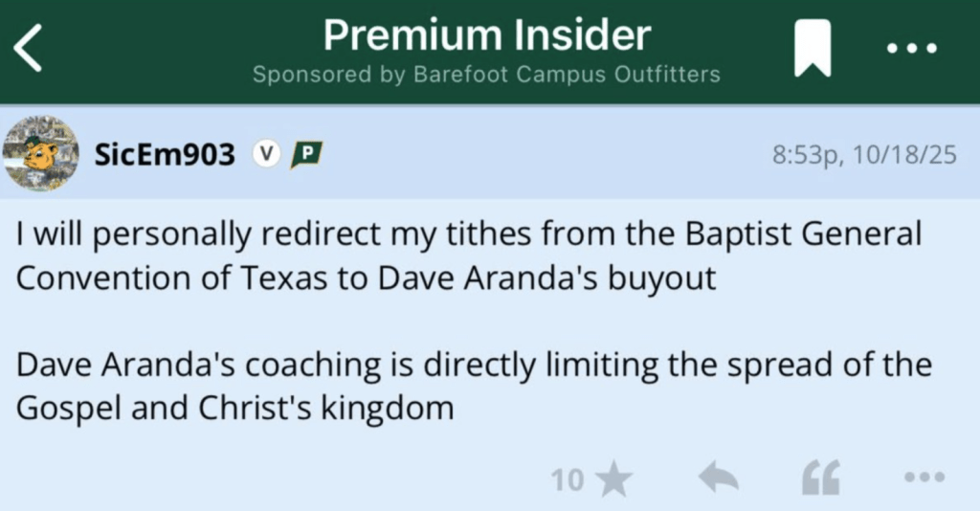Bookmark this Premium Insider thread
The image size is (980, 511).
[x=813, y=50]
